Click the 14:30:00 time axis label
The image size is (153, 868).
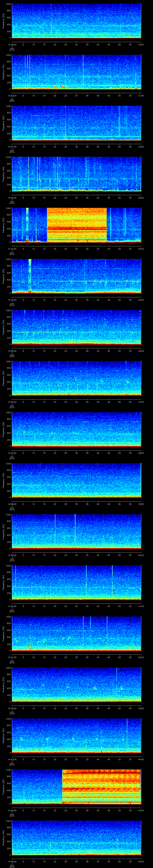pyautogui.click(x=12, y=96)
